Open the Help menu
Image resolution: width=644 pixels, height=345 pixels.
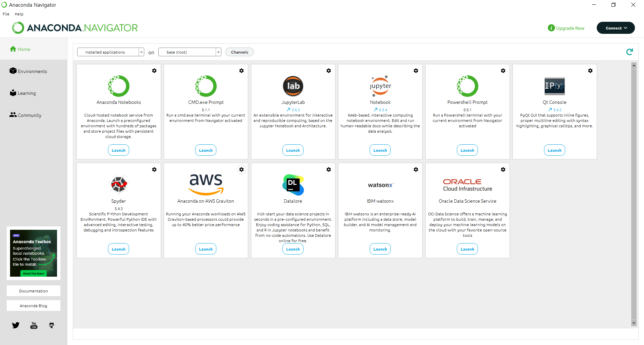(x=19, y=14)
